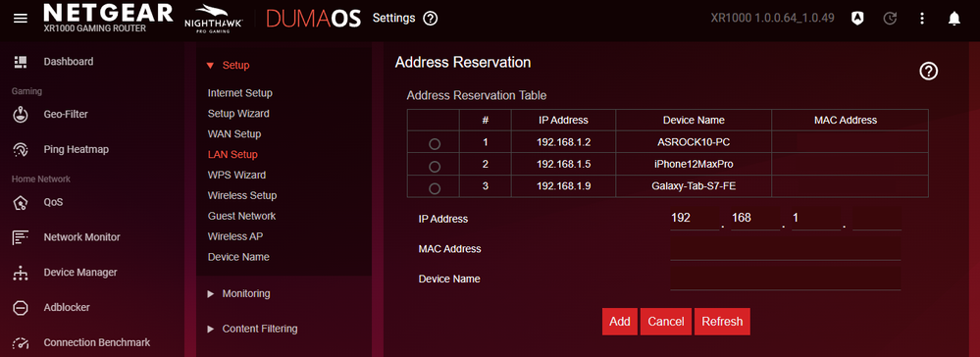Open the notifications bell
980x357 pixels.
coord(954,19)
